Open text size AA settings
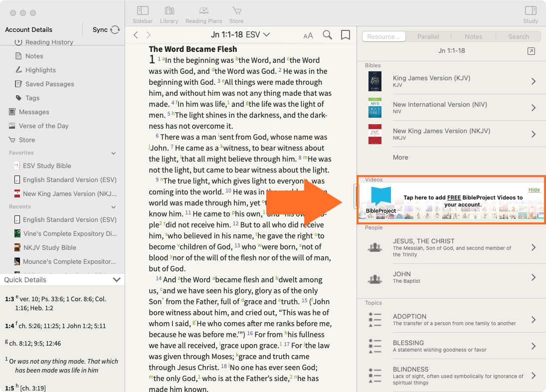Image resolution: width=546 pixels, height=392 pixels. click(x=308, y=35)
